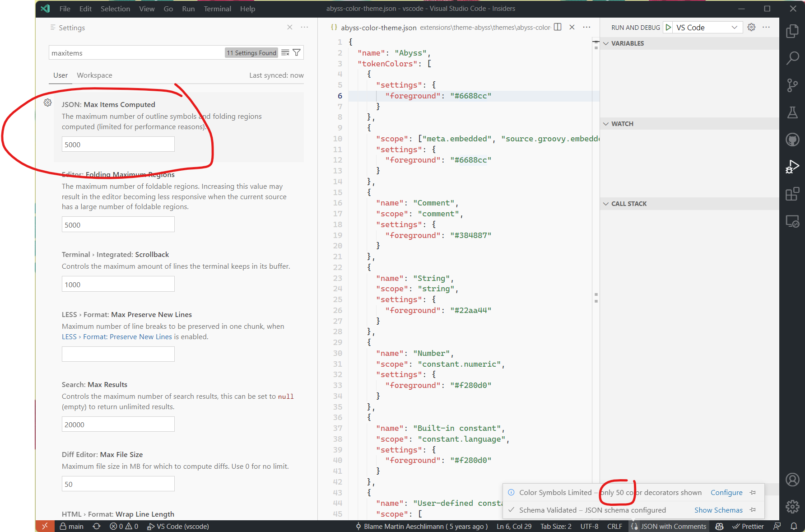Viewport: 805px width, 532px height.
Task: Pin the Schema Validated notification
Action: click(x=753, y=510)
